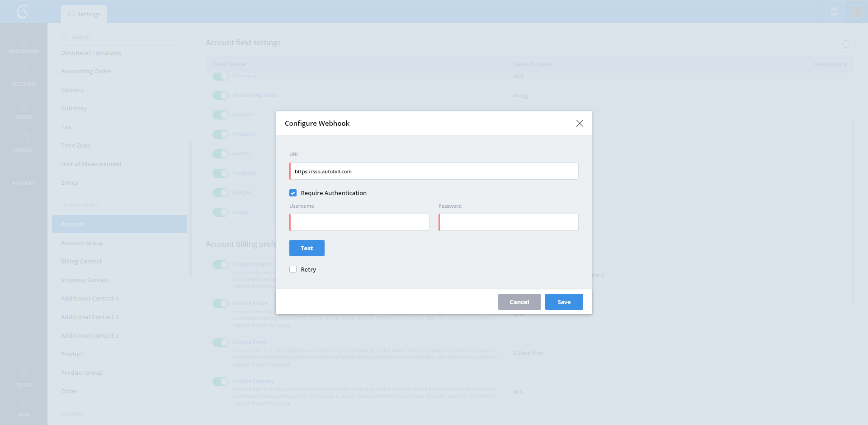Select Account Group in settings menu

point(82,243)
